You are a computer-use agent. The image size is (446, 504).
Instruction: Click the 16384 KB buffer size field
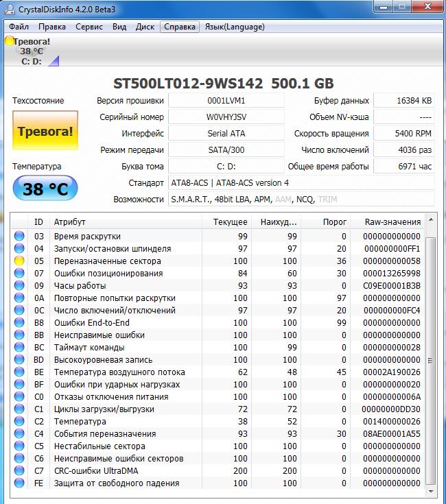coord(404,101)
